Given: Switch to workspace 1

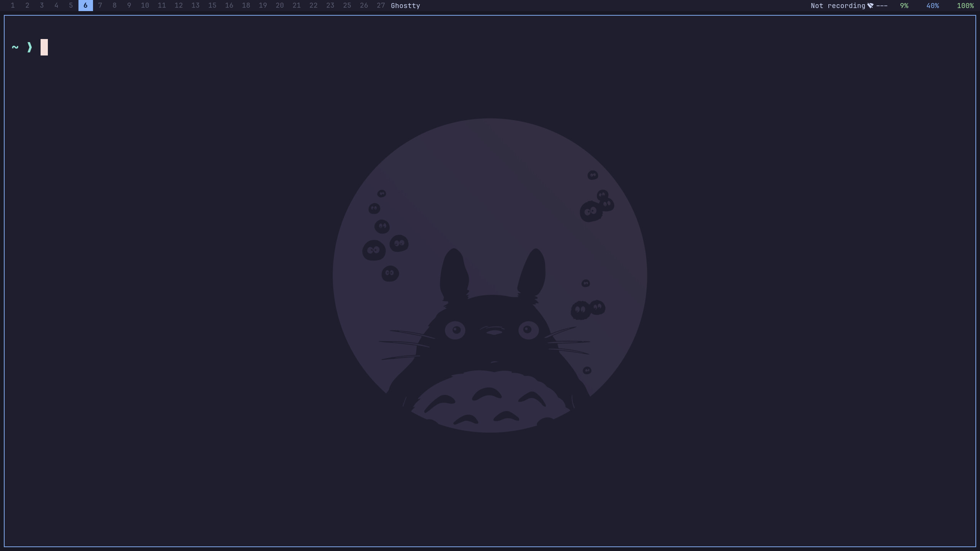Looking at the screenshot, I should [x=13, y=5].
